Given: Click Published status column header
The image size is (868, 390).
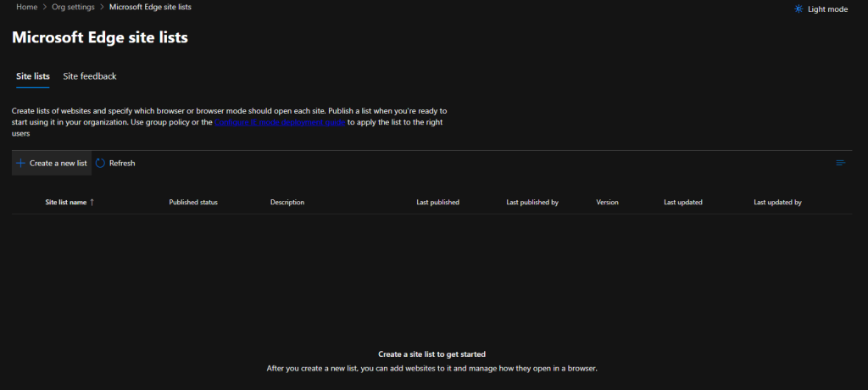Looking at the screenshot, I should pyautogui.click(x=193, y=202).
